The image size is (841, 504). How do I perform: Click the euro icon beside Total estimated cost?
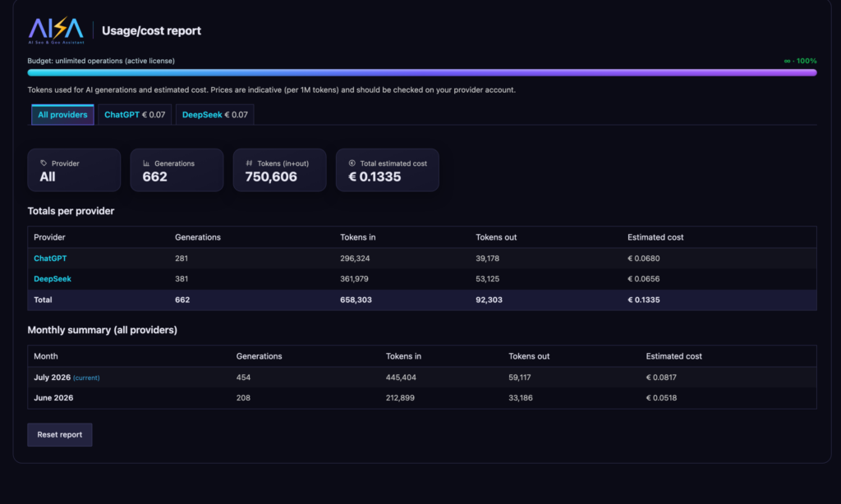[352, 163]
